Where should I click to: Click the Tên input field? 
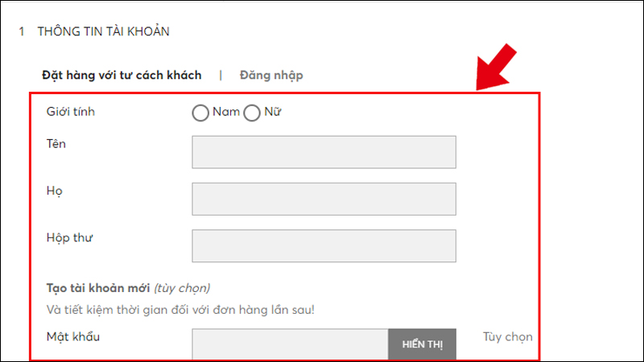[x=324, y=152]
